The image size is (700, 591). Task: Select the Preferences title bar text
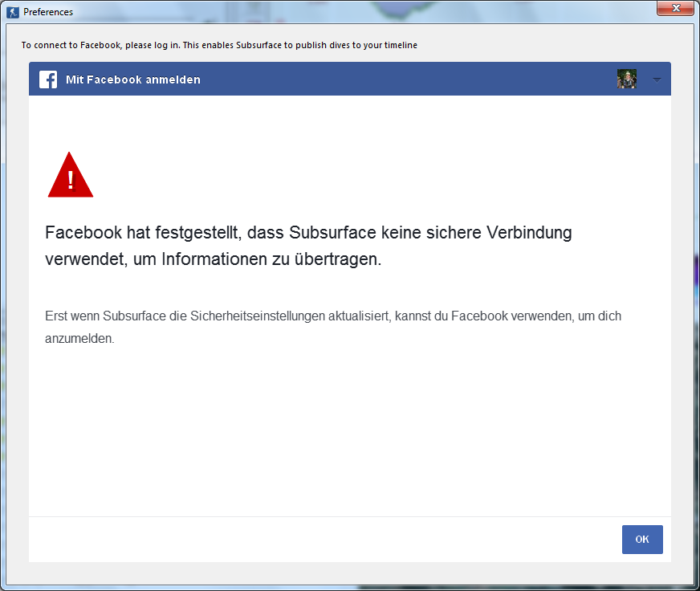[50, 11]
